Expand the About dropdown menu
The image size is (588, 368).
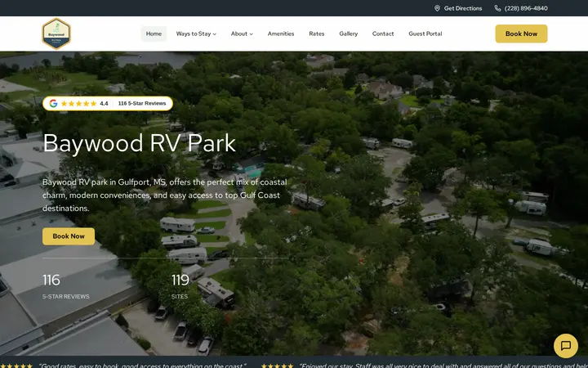pyautogui.click(x=242, y=34)
